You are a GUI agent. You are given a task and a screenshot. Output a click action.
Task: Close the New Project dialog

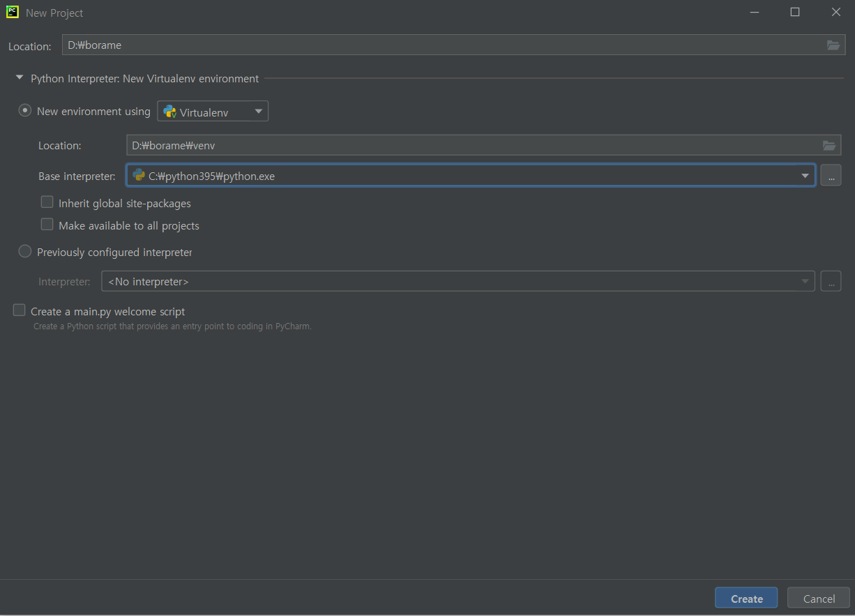coord(836,12)
